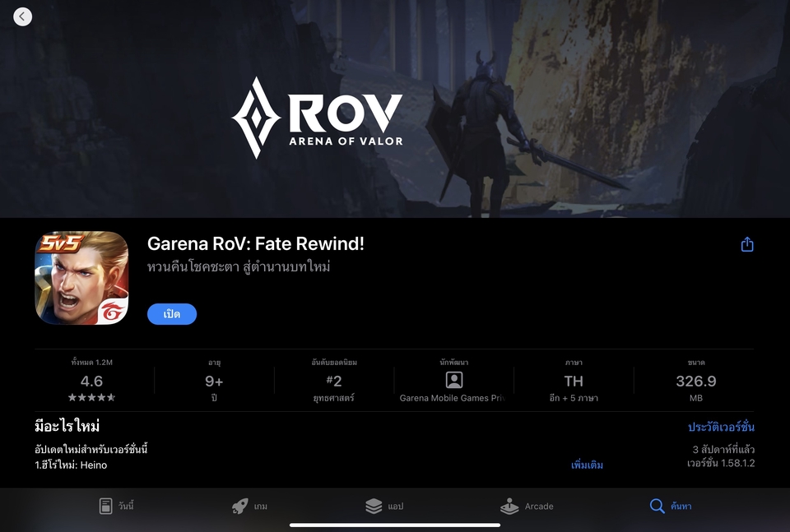Tap the Garena RoV app icon
Viewport: 790px width, 532px height.
(x=81, y=278)
